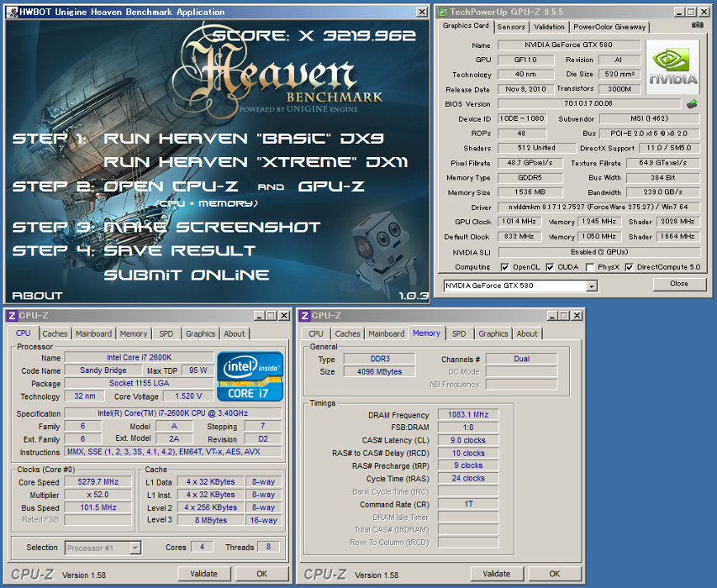The width and height of the screenshot is (717, 588).
Task: Click OK in the Memory CPU-Z window
Action: [x=555, y=574]
